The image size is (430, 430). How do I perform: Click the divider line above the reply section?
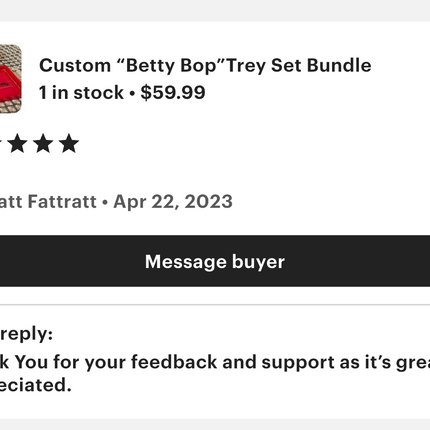[x=215, y=305]
